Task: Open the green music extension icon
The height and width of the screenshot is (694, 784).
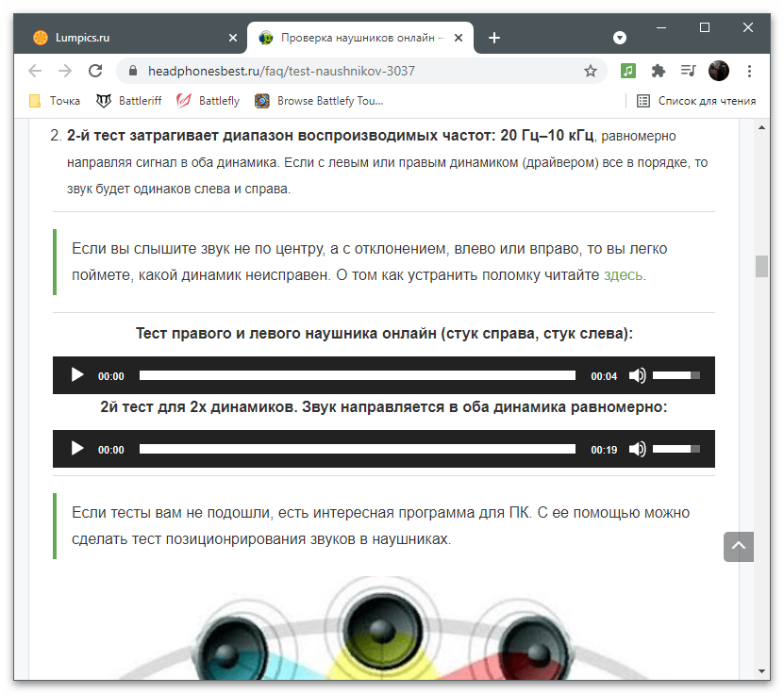Action: click(628, 71)
